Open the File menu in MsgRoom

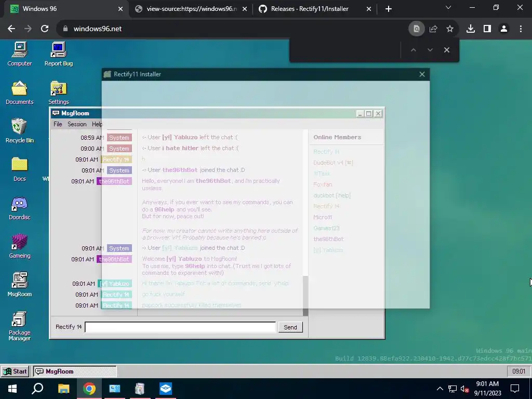pos(58,124)
